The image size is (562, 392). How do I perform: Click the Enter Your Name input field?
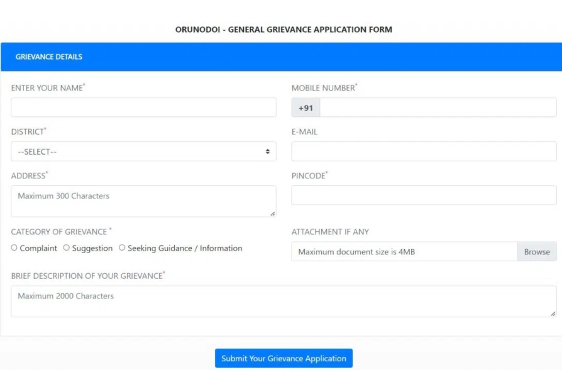coord(143,107)
